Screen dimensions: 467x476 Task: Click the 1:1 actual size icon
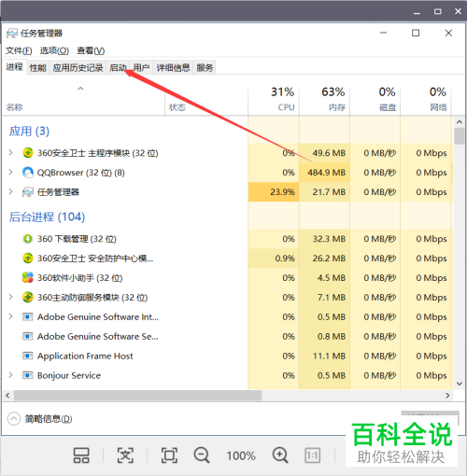(x=312, y=455)
